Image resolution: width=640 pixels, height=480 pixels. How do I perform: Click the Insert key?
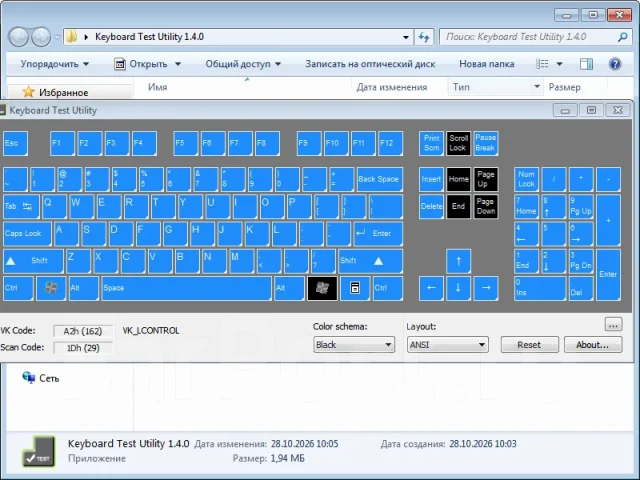(x=431, y=179)
